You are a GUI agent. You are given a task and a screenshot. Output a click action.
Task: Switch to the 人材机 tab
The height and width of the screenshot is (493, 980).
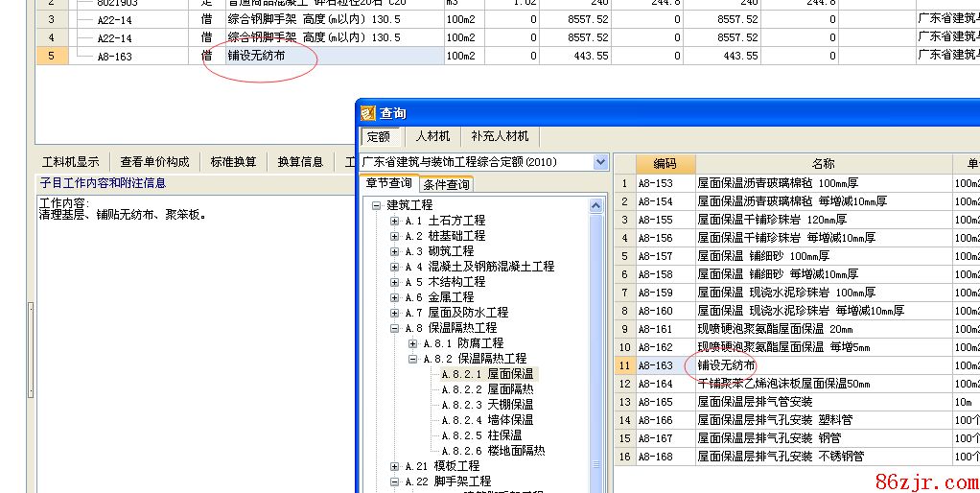coord(432,136)
